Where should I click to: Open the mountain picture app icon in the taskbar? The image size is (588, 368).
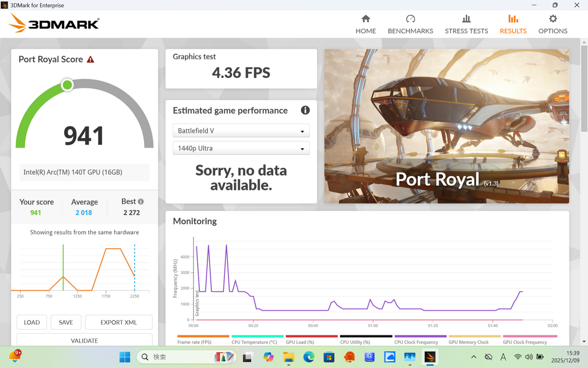coord(410,357)
